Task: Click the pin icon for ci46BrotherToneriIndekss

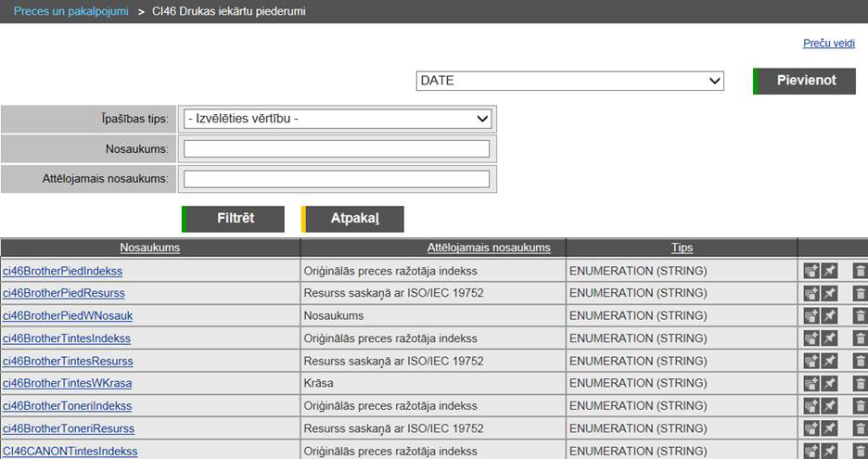Action: [x=830, y=406]
